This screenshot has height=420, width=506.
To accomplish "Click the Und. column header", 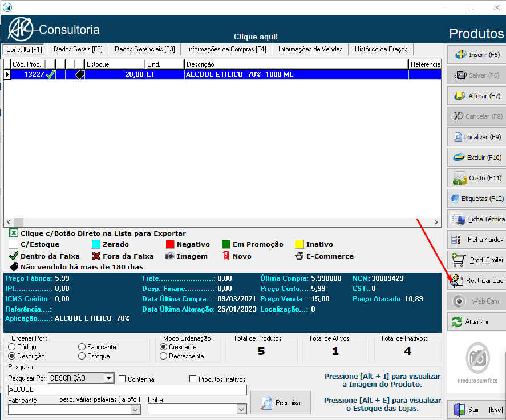I will click(165, 64).
